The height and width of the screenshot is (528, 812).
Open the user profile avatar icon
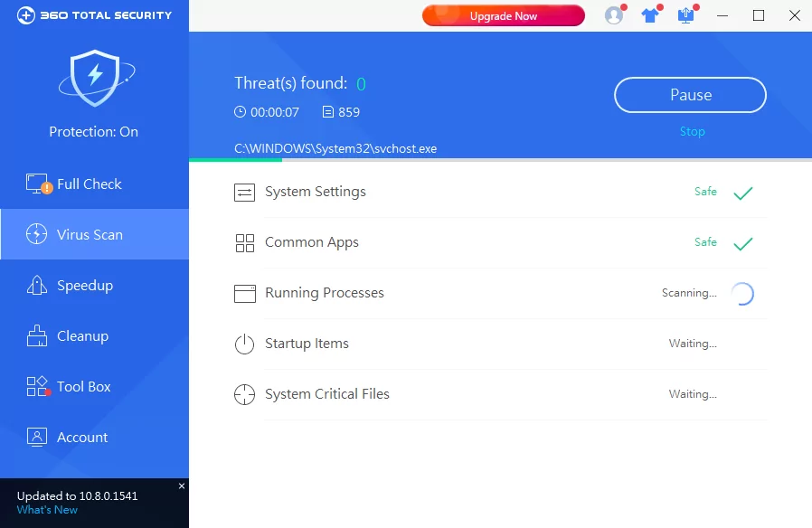[614, 15]
